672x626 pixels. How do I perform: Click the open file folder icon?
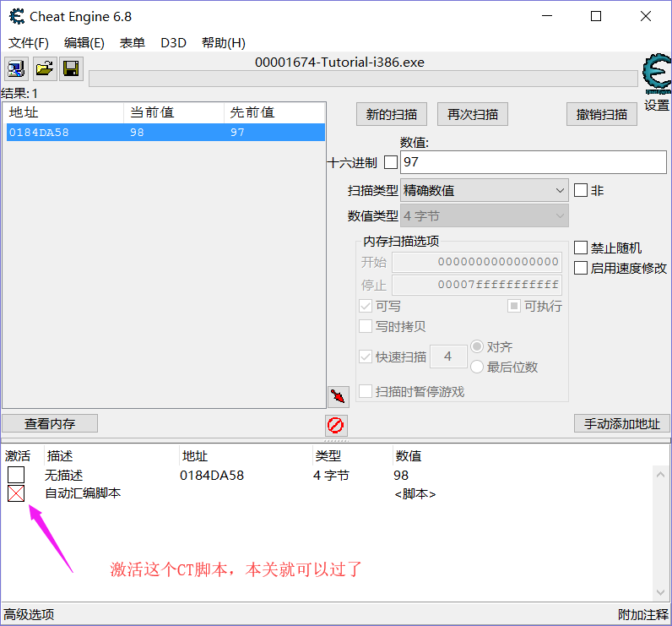click(x=44, y=68)
